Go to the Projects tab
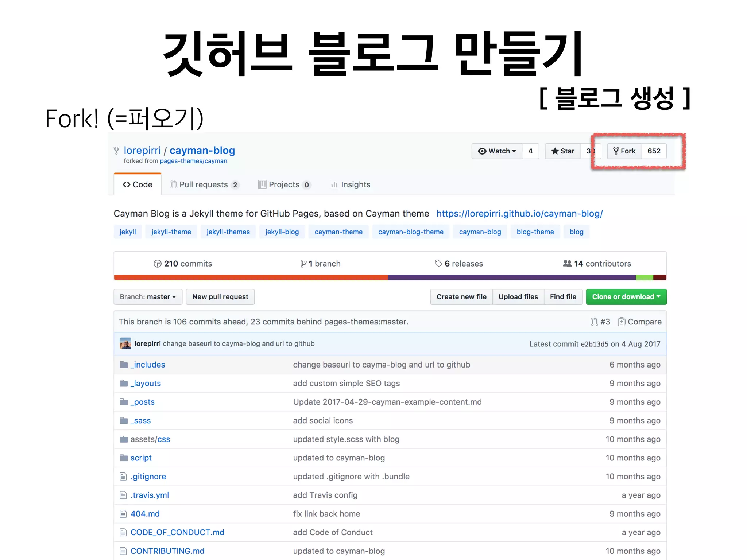 point(284,184)
